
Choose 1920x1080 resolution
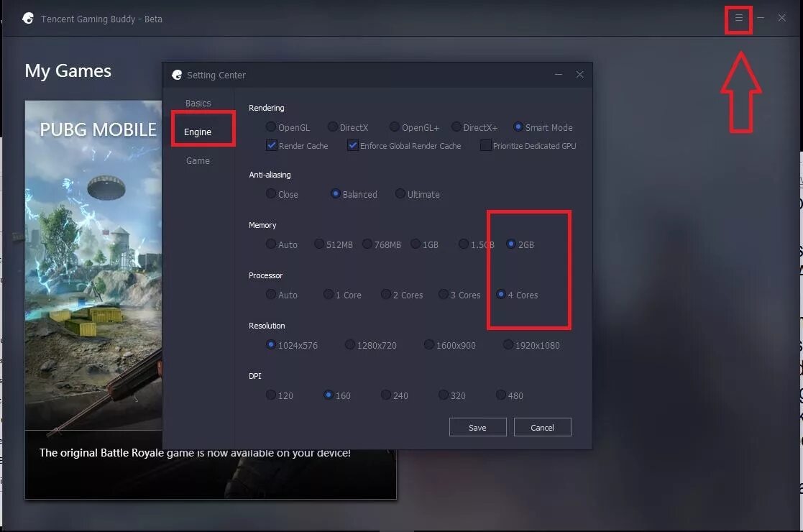coord(508,344)
